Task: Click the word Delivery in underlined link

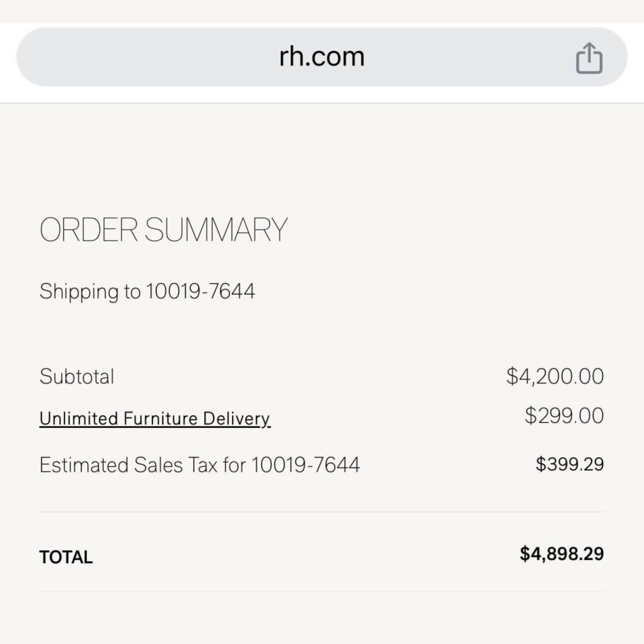Action: coord(236,418)
